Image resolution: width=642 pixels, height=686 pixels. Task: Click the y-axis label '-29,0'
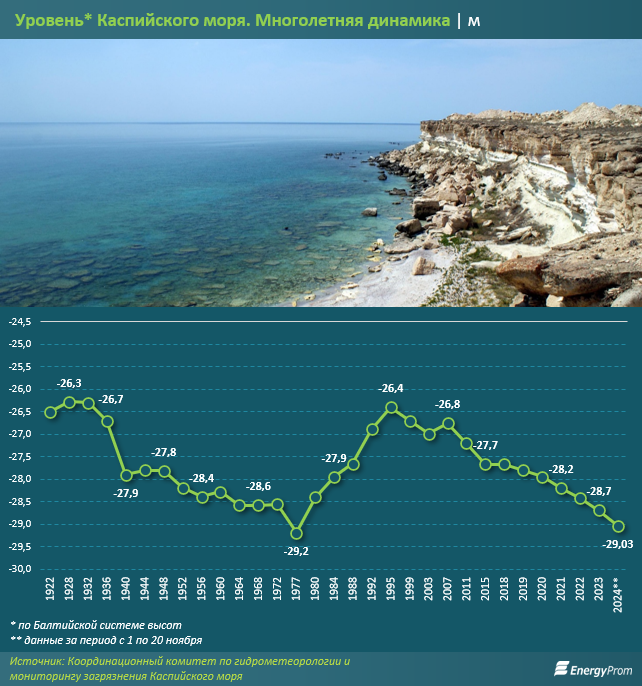(x=20, y=524)
